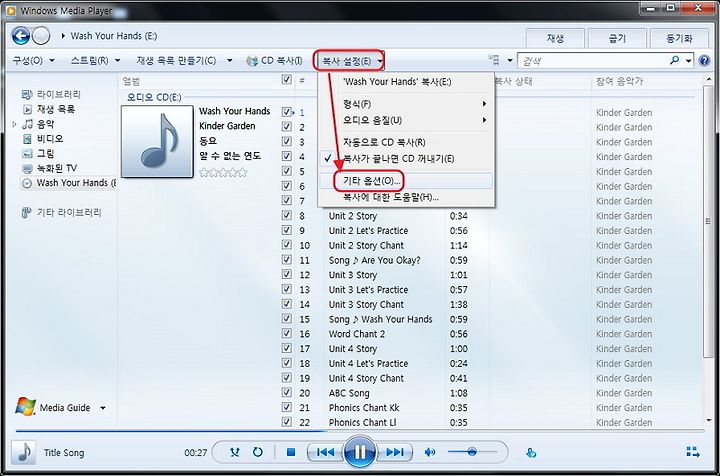
Task: Adjust the volume slider
Action: click(472, 452)
